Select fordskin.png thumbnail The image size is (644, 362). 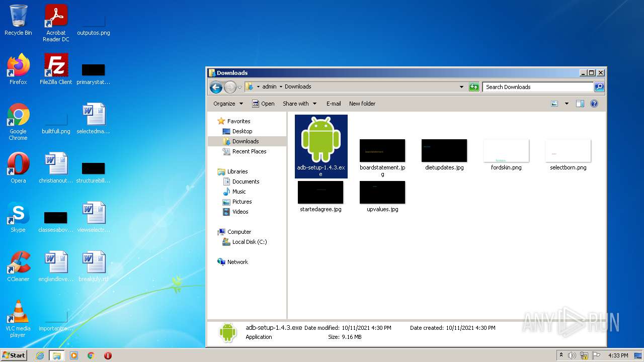tap(506, 155)
